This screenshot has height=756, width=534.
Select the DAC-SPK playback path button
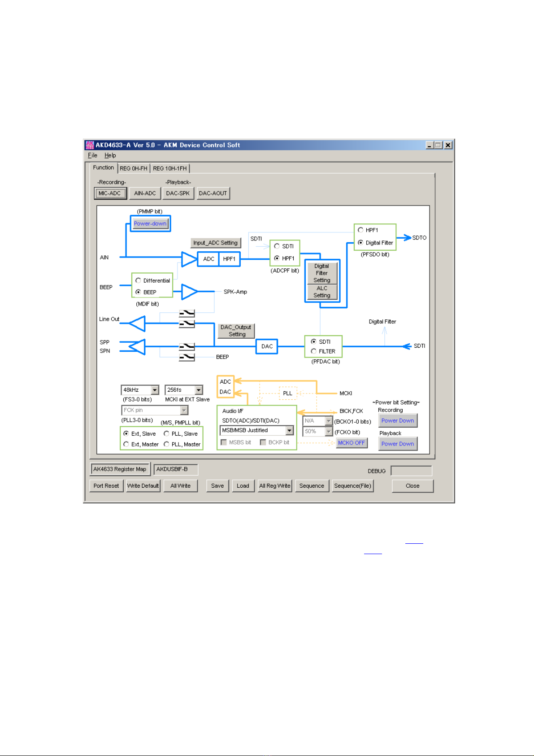point(178,193)
